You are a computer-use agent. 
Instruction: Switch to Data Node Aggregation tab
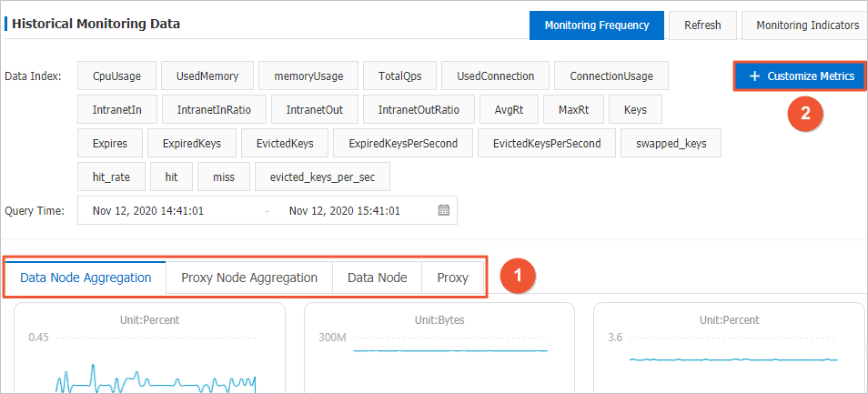(x=86, y=278)
